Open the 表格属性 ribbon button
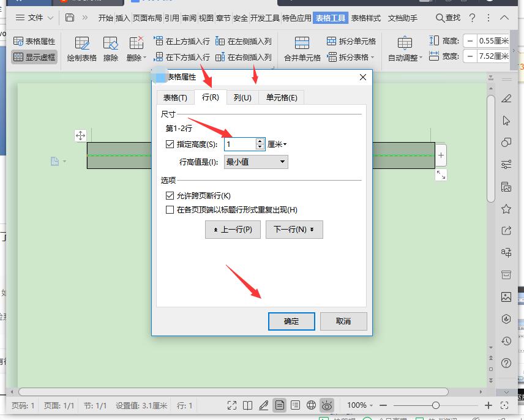This screenshot has height=420, width=524. 34,41
